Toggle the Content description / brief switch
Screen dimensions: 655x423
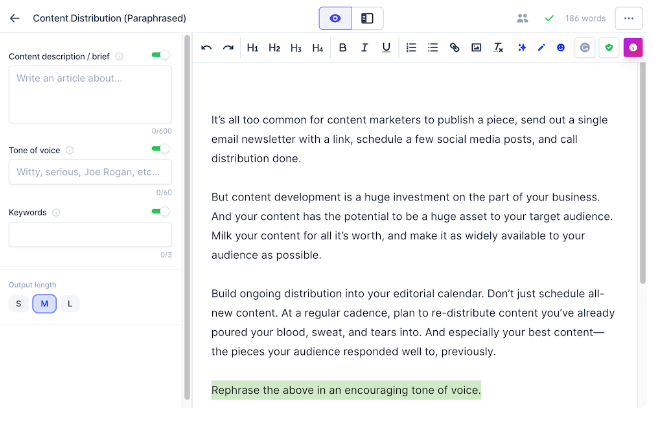point(160,56)
